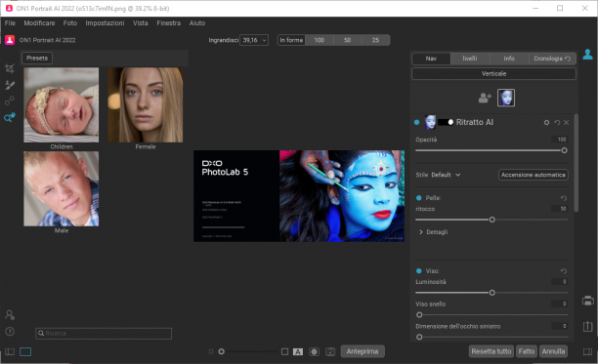The height and width of the screenshot is (364, 598).
Task: Click the compare view icon beside Anteprima
Action: pyautogui.click(x=330, y=351)
